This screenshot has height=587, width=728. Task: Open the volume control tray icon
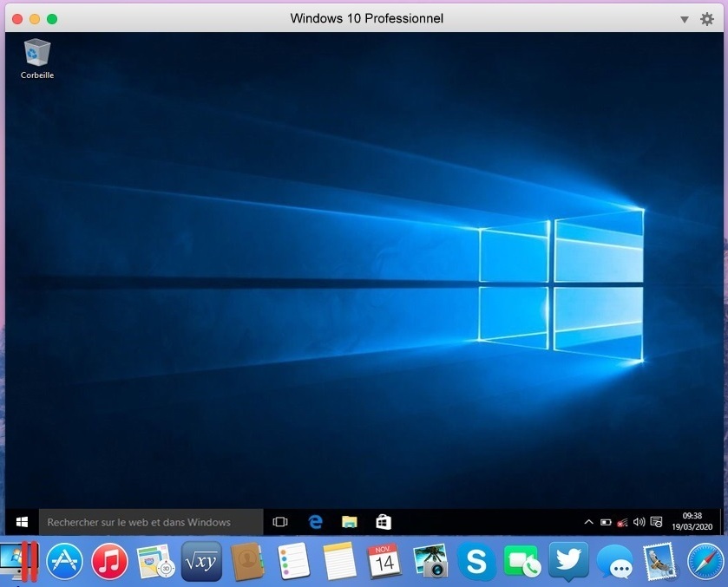click(x=639, y=522)
